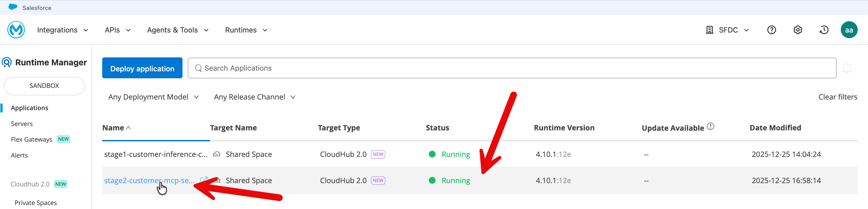Screen dimensions: 868x209
Task: Open the Any Release Channel filter
Action: pos(255,97)
